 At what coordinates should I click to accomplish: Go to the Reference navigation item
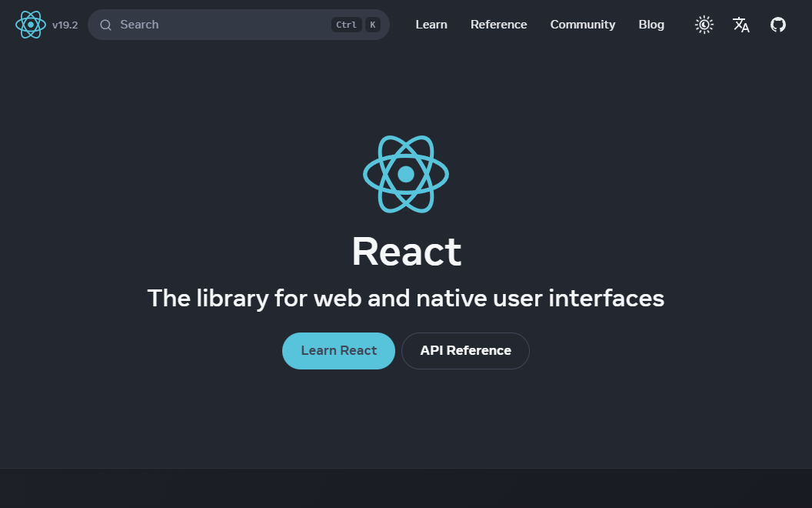coord(498,25)
